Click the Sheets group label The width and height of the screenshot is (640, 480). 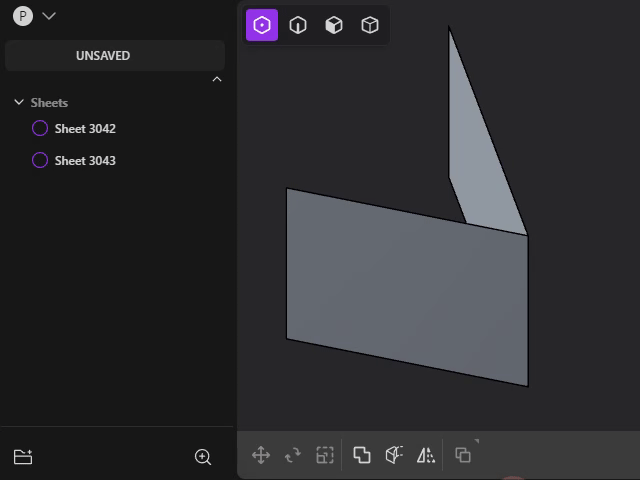[49, 102]
